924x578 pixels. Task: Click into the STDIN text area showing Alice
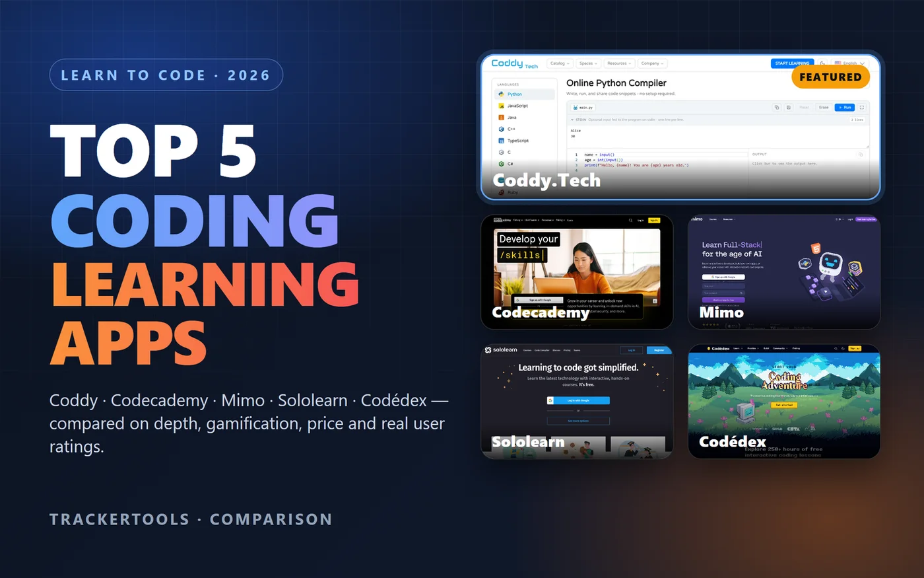[718, 136]
